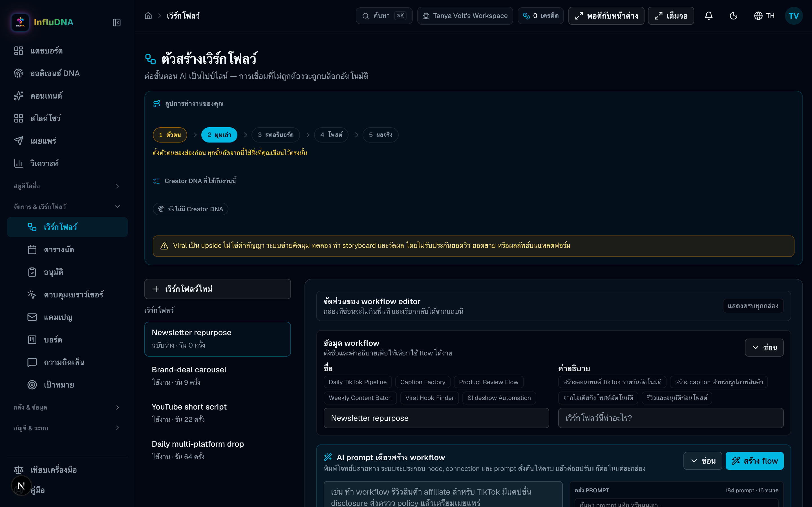
Task: Collapse ข้อมูล workflow with ซ่อน button
Action: coord(764,347)
